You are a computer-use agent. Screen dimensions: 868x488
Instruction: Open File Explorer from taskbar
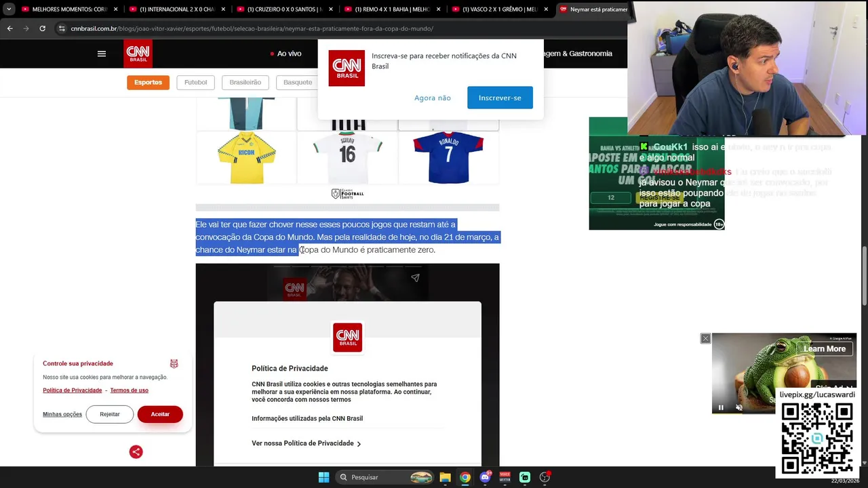445,477
